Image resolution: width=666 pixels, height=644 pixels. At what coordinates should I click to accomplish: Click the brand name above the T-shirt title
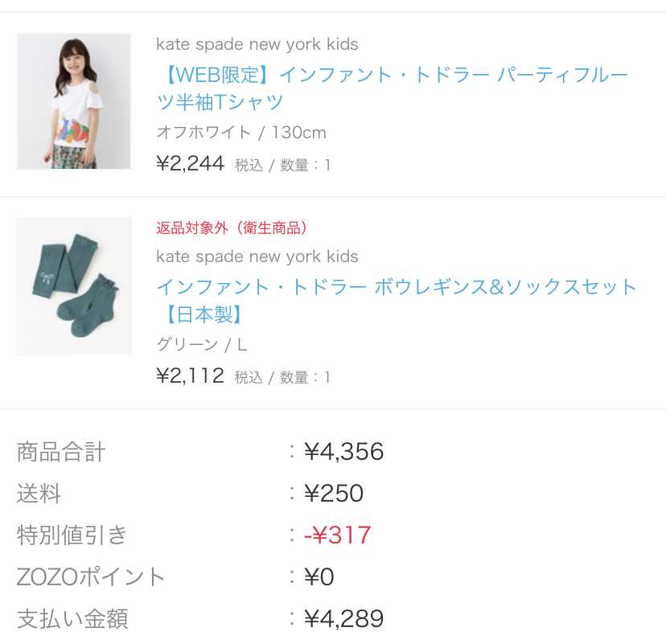click(257, 44)
